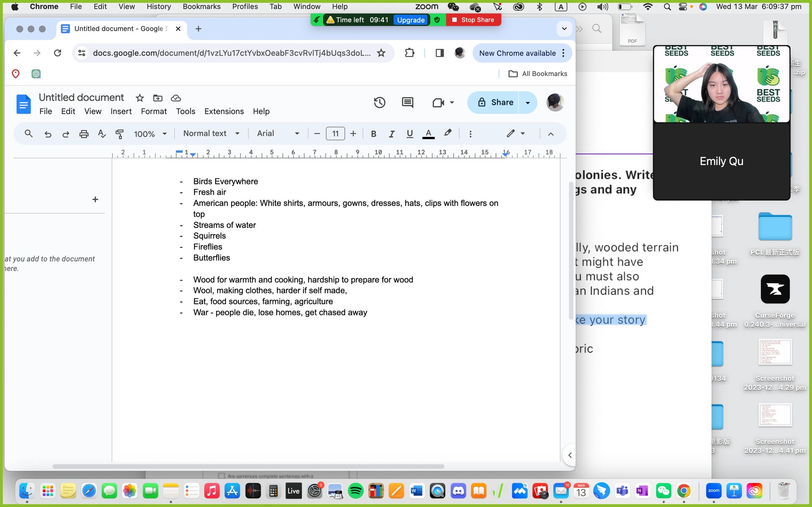Open the text color swatch
812x507 pixels.
(428, 133)
